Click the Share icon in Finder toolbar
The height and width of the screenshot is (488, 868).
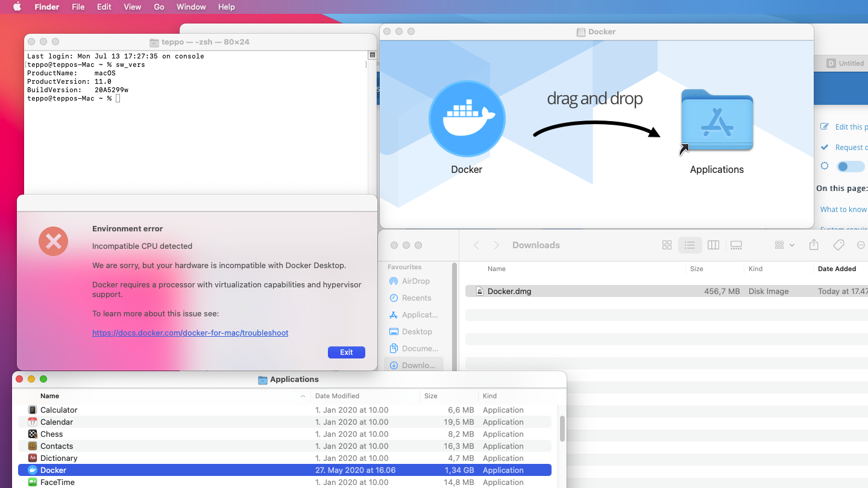pyautogui.click(x=814, y=245)
